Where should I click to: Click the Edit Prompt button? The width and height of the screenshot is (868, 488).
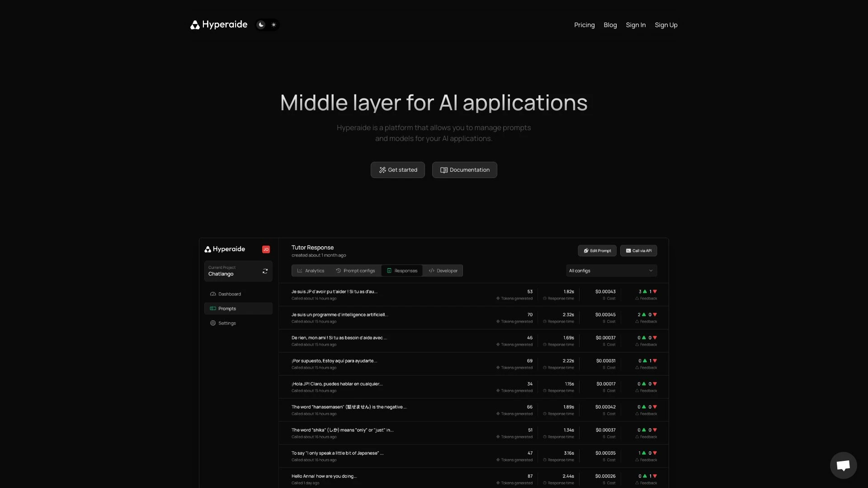click(x=597, y=250)
